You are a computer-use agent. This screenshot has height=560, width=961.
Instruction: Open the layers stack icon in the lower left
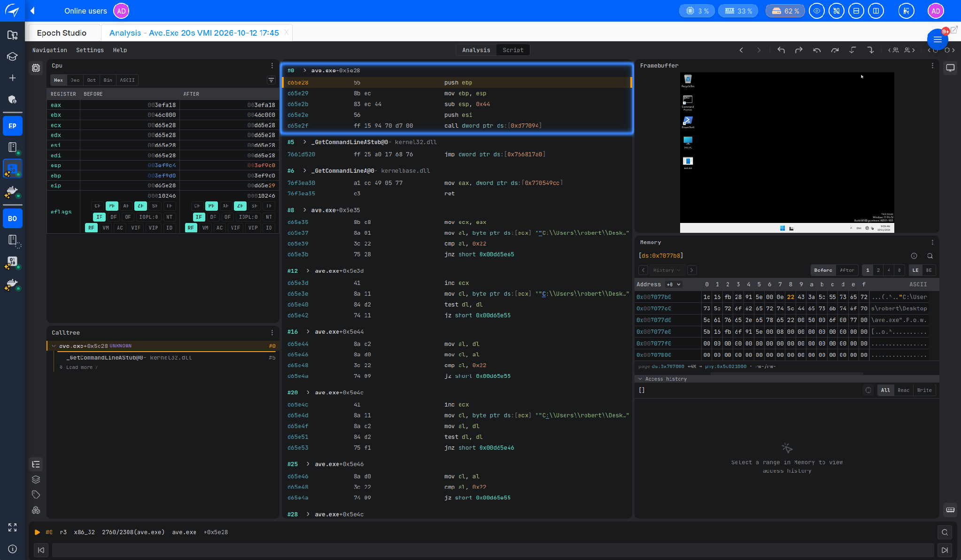tap(36, 479)
